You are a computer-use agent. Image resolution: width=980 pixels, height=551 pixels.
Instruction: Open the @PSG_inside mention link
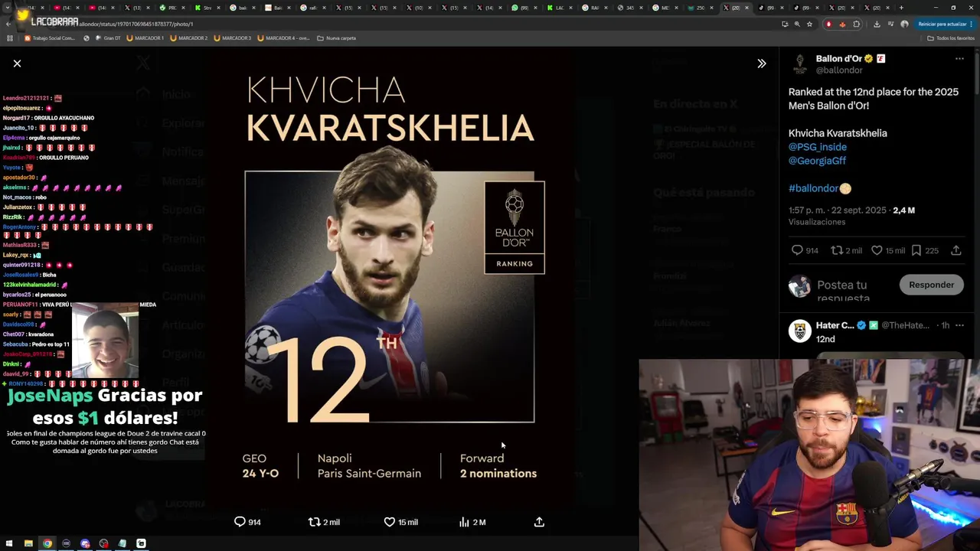coord(818,147)
